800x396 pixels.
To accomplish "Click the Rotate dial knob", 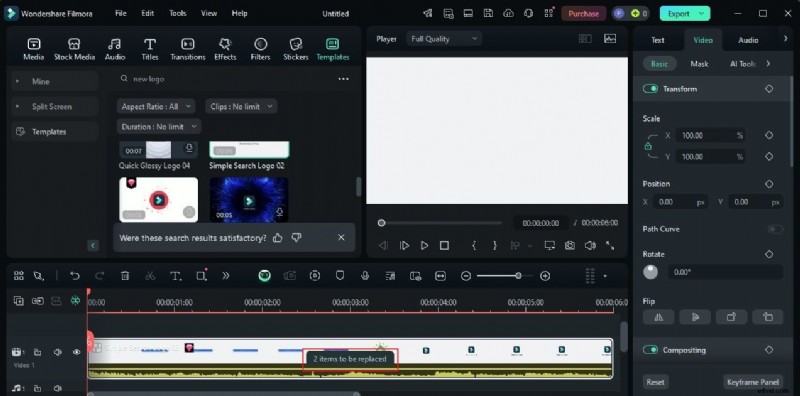I will point(651,272).
